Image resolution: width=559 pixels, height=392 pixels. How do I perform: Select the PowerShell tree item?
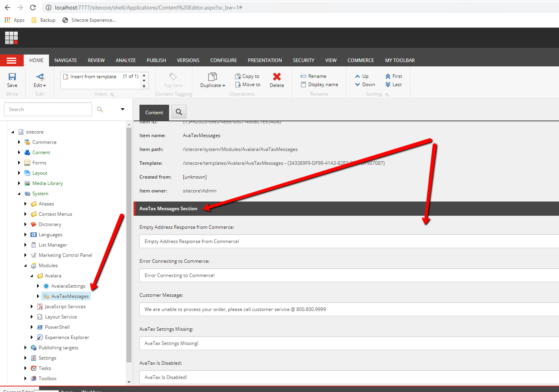point(57,327)
